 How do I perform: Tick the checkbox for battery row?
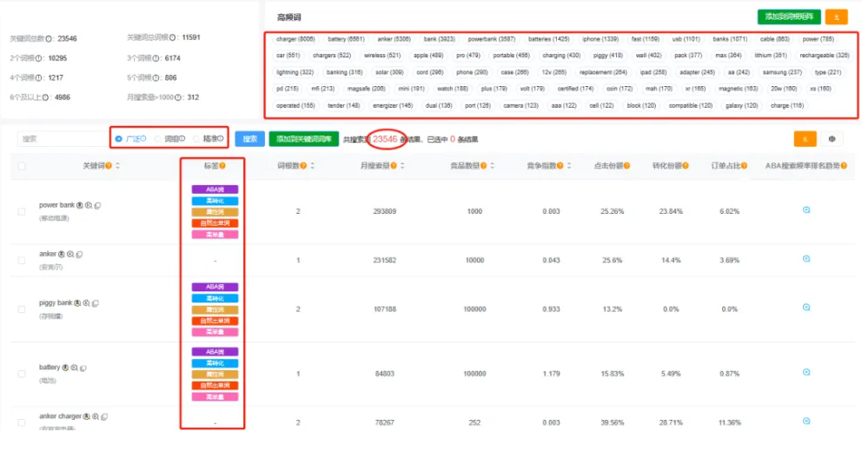[22, 374]
